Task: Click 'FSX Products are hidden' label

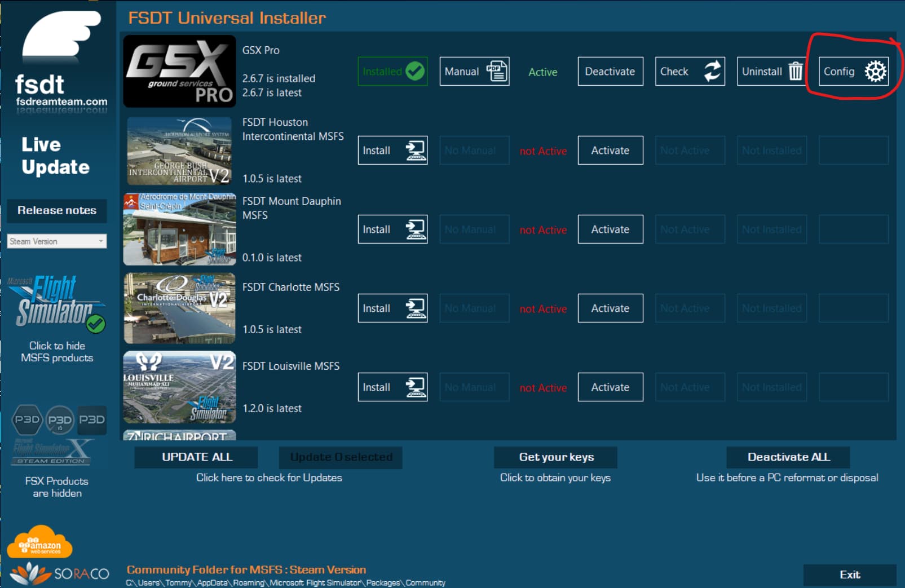Action: [x=57, y=487]
